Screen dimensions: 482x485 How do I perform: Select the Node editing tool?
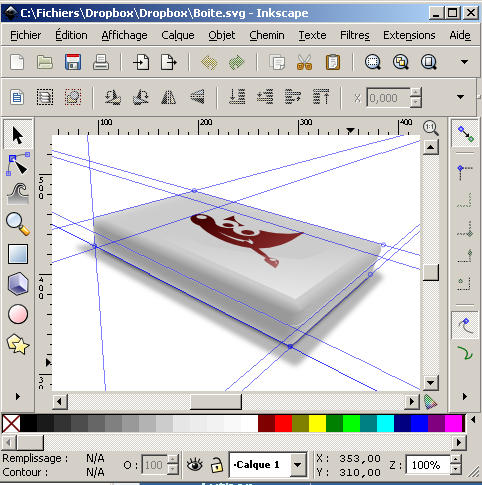(x=18, y=164)
